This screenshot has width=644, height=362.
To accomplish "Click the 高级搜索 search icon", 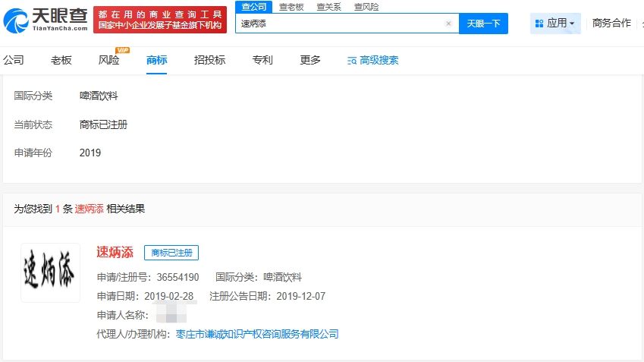I will click(x=352, y=61).
